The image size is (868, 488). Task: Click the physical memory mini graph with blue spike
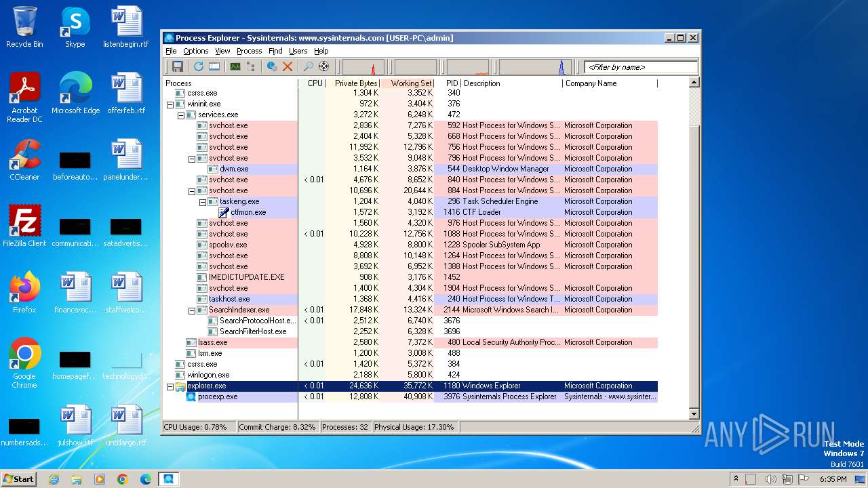(536, 67)
